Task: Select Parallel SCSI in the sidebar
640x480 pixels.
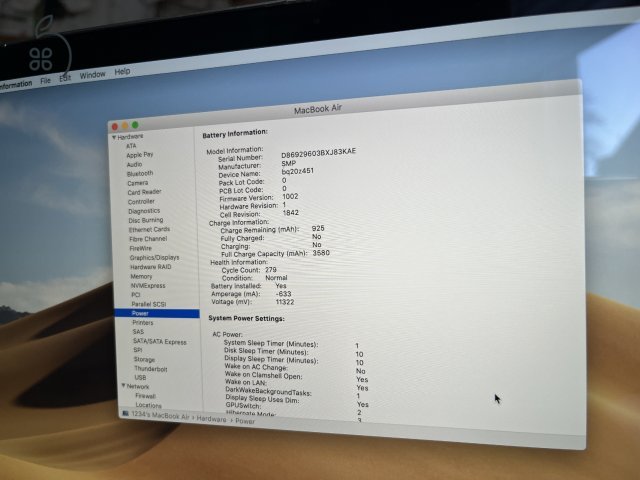Action: tap(149, 304)
